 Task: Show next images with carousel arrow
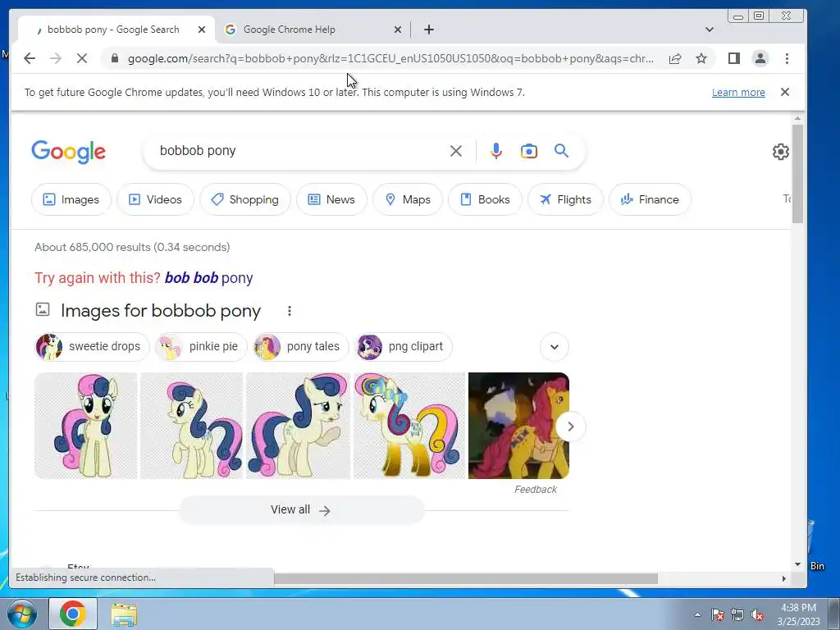click(x=571, y=427)
